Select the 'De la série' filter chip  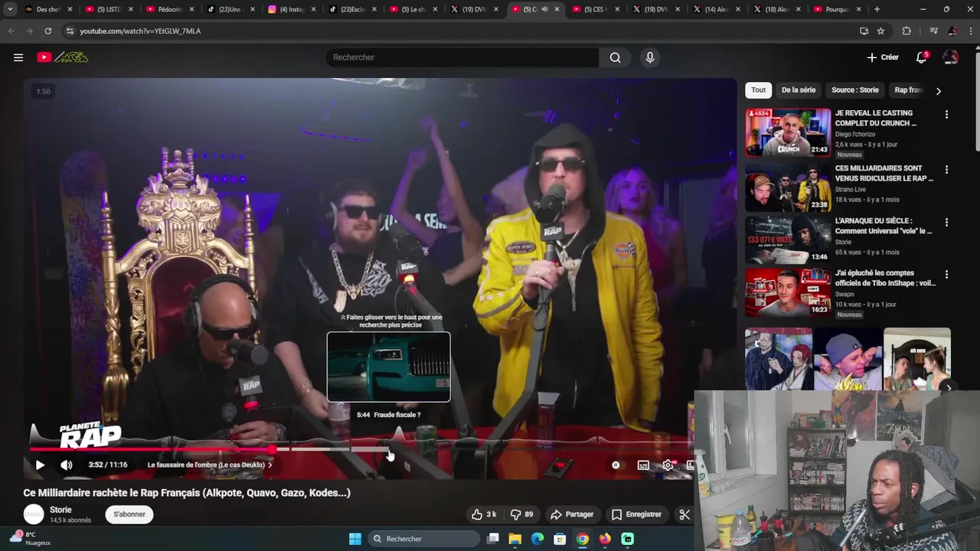(x=799, y=90)
